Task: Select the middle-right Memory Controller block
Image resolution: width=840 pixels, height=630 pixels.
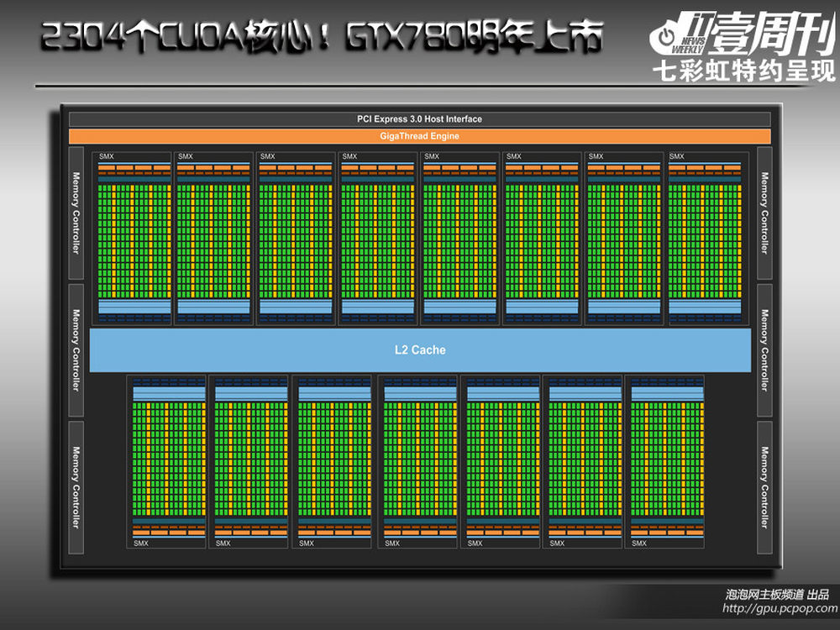Action: pyautogui.click(x=764, y=350)
